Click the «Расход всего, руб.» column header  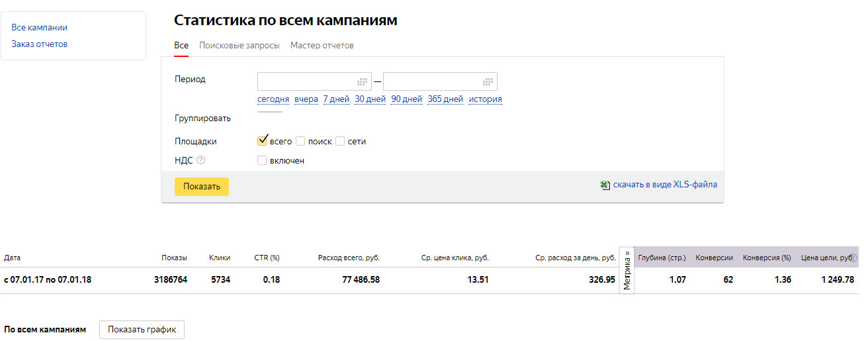349,258
